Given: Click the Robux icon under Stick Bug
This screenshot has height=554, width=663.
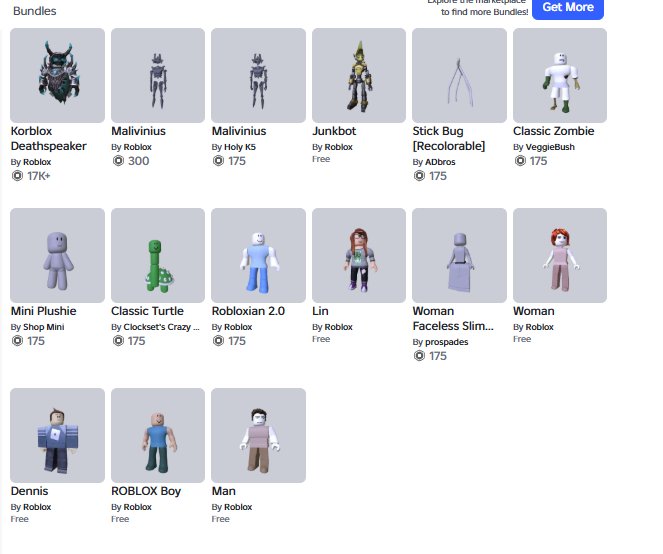Looking at the screenshot, I should (419, 176).
